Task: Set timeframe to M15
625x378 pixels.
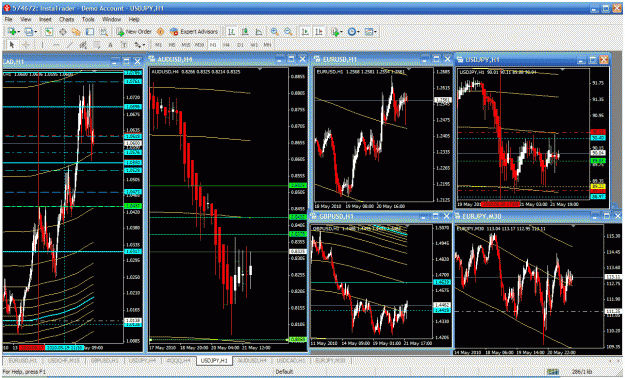Action: [186, 45]
